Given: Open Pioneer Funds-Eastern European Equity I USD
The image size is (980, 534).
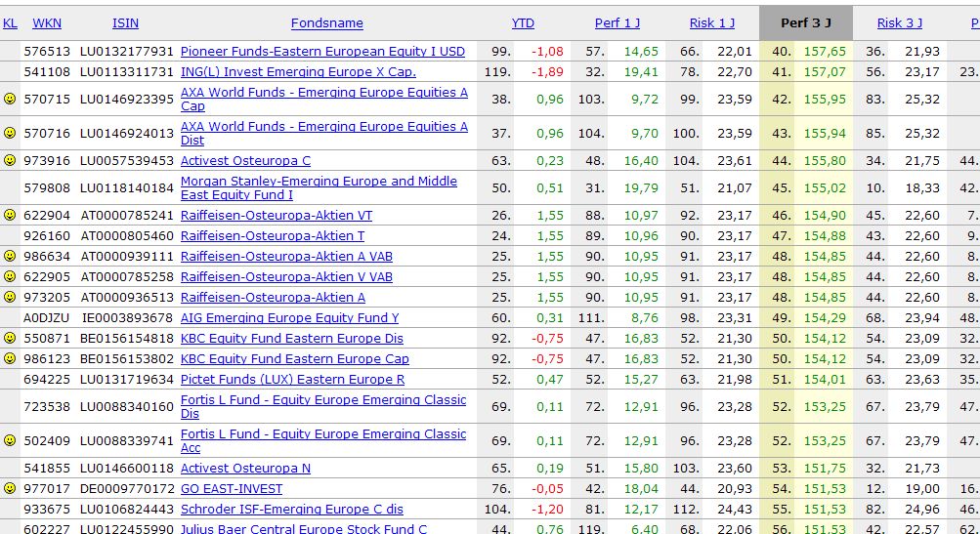Looking at the screenshot, I should (322, 51).
